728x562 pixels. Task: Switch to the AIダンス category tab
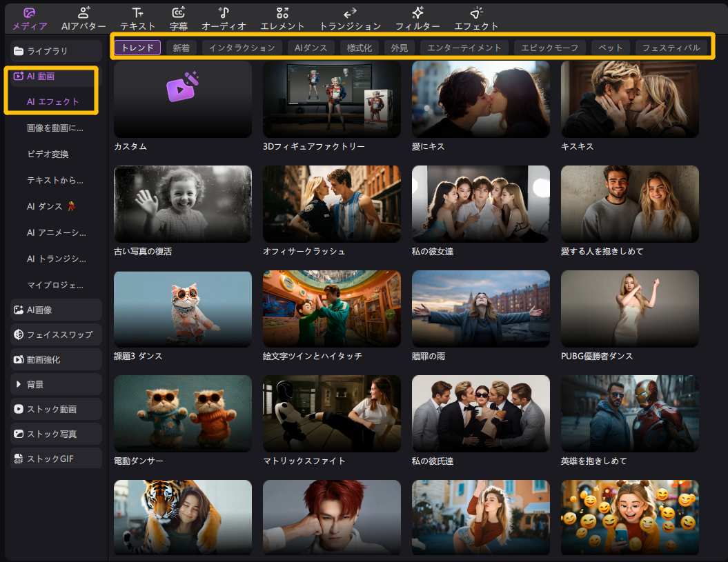(311, 48)
